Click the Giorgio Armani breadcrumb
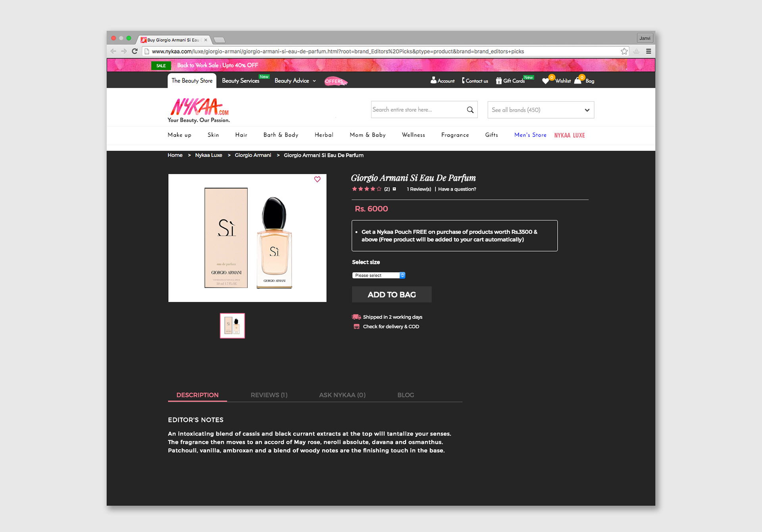Screen dimensions: 762x532 pyautogui.click(x=253, y=155)
